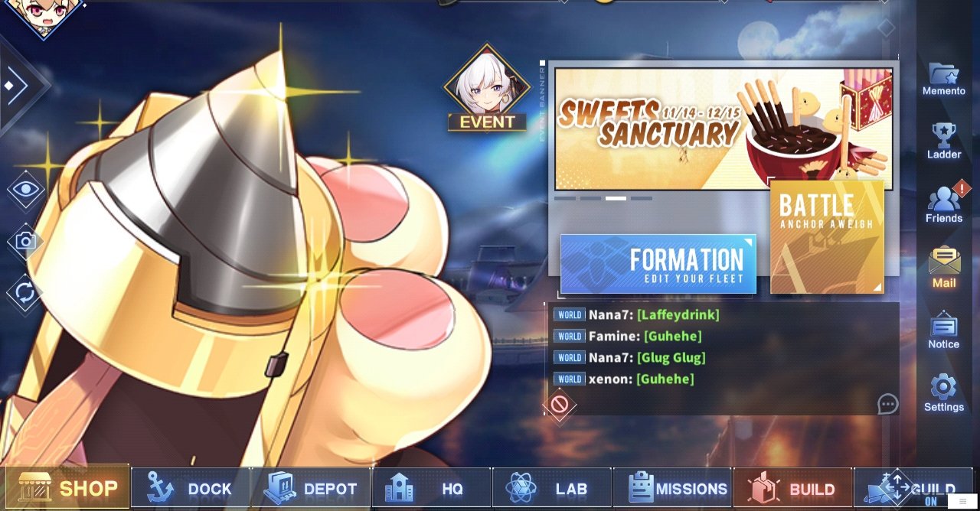Image resolution: width=980 pixels, height=511 pixels.
Task: Open chat with speech bubble icon
Action: (887, 404)
